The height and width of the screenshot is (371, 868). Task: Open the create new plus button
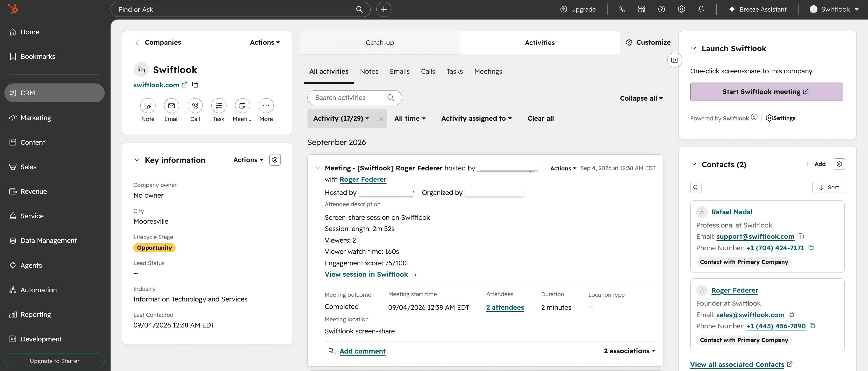[x=383, y=9]
